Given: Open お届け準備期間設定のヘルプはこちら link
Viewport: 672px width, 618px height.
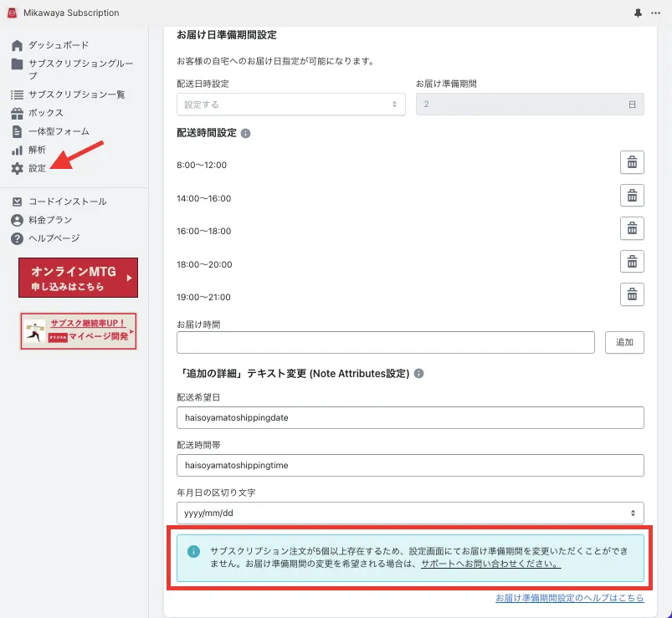Looking at the screenshot, I should [570, 598].
